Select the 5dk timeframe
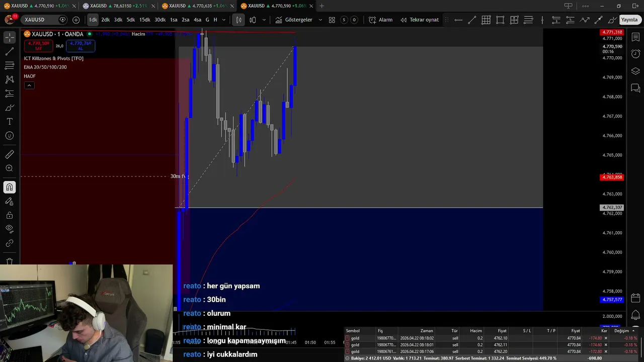The image size is (644, 362). pyautogui.click(x=131, y=20)
